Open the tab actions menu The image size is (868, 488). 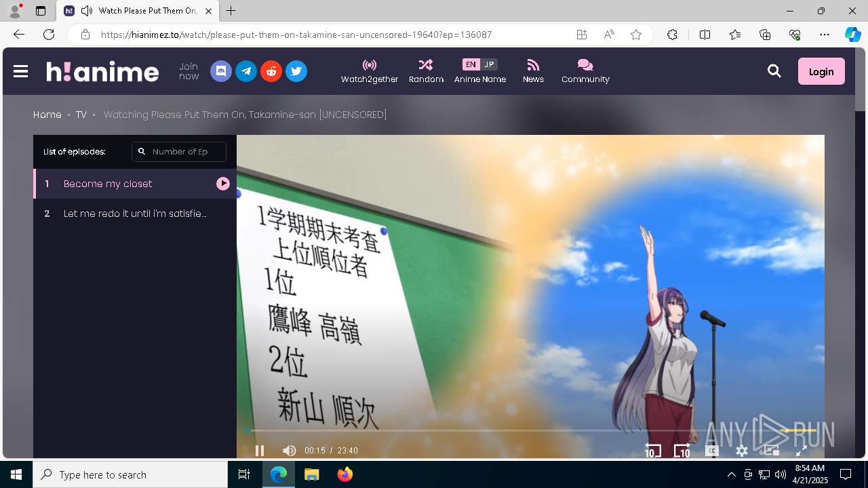pos(41,11)
